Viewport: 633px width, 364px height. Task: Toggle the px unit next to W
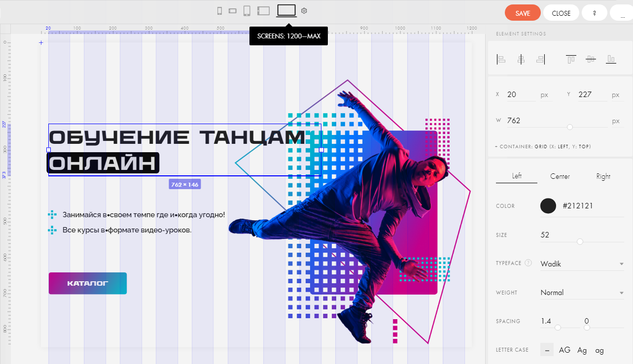[616, 121]
